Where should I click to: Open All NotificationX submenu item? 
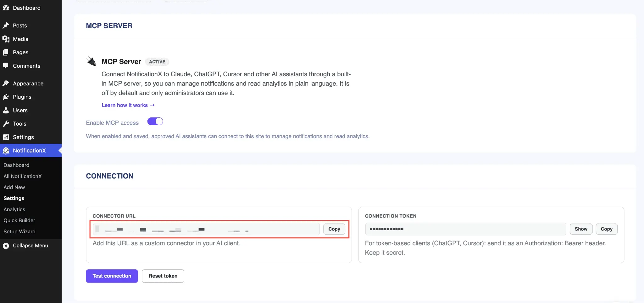coord(23,176)
